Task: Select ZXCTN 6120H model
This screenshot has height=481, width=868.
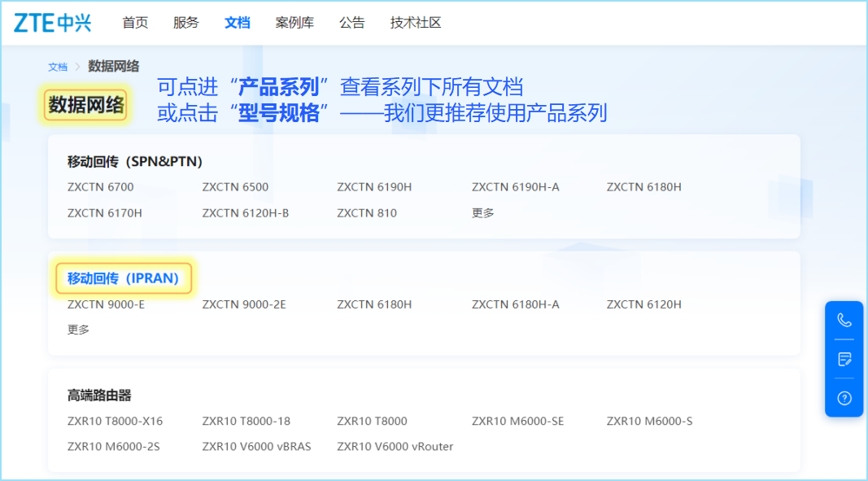Action: pos(643,304)
